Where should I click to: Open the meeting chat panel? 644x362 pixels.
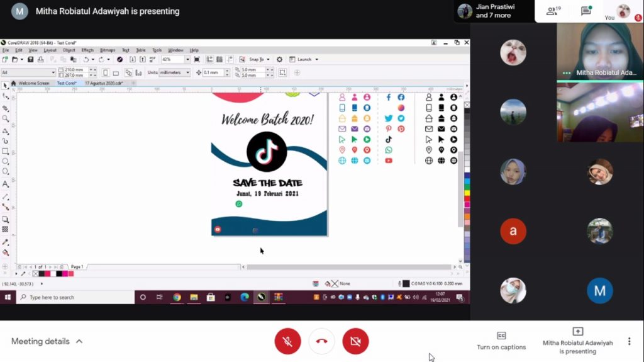click(586, 11)
